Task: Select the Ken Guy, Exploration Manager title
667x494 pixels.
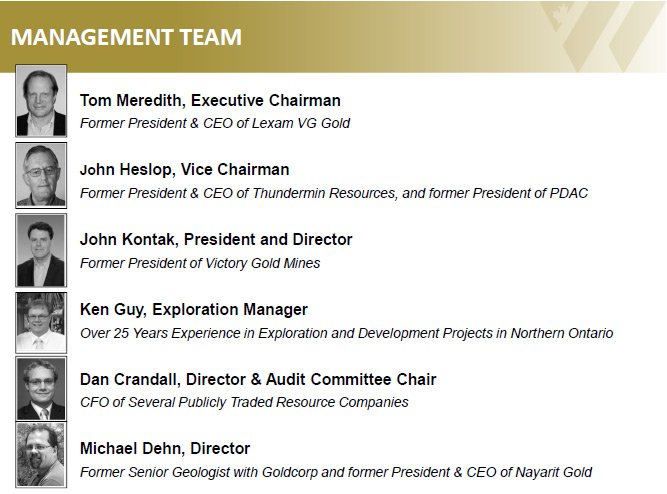Action: (194, 309)
